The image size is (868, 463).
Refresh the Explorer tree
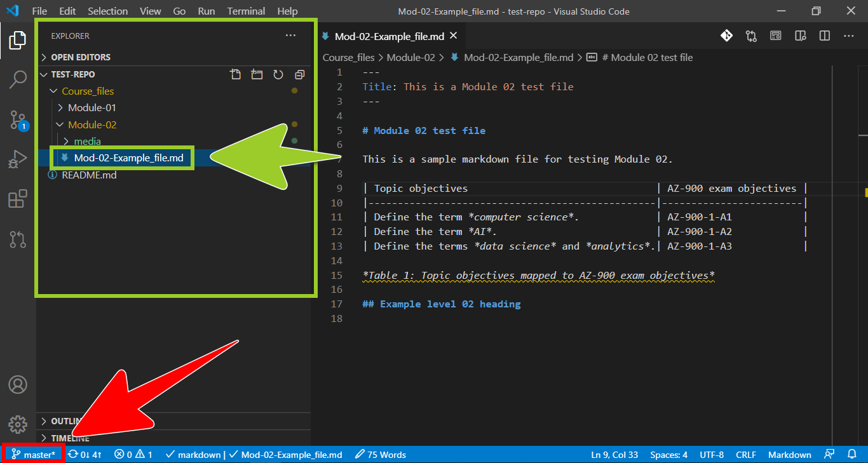coord(278,74)
